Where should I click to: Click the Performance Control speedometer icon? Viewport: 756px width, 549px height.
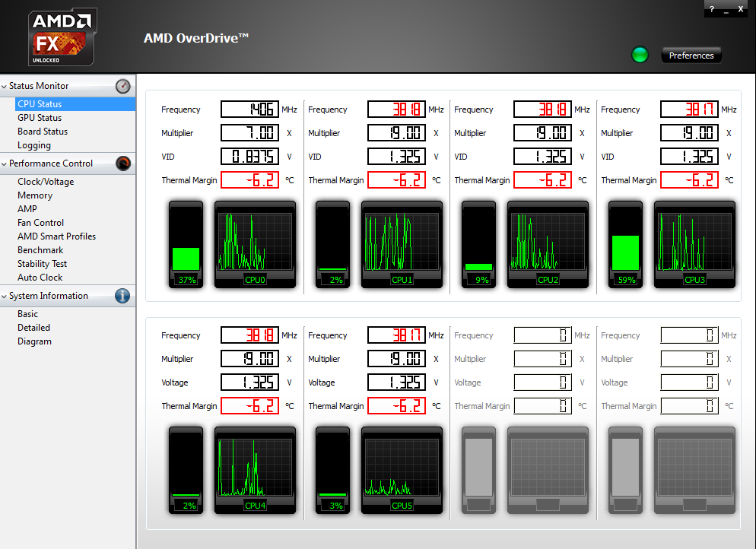coord(123,164)
